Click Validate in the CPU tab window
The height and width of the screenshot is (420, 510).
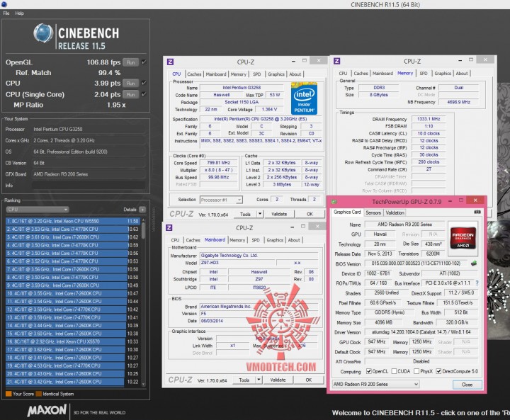coord(279,214)
